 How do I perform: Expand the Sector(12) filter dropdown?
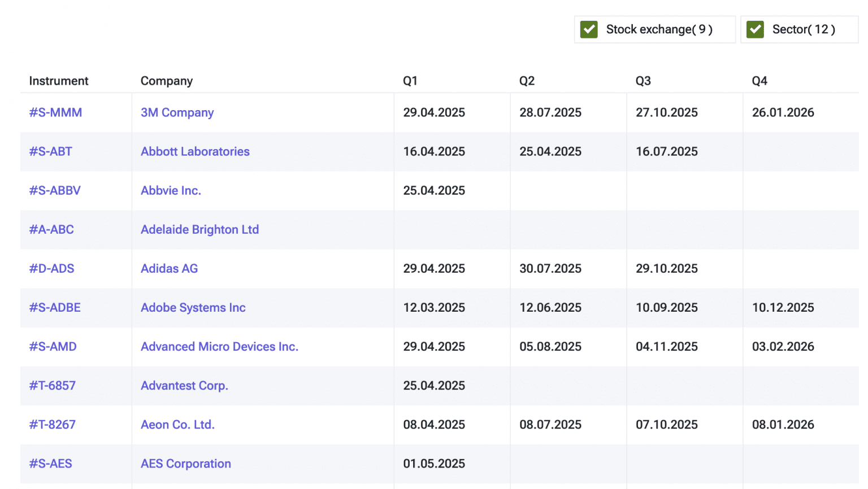tap(800, 29)
